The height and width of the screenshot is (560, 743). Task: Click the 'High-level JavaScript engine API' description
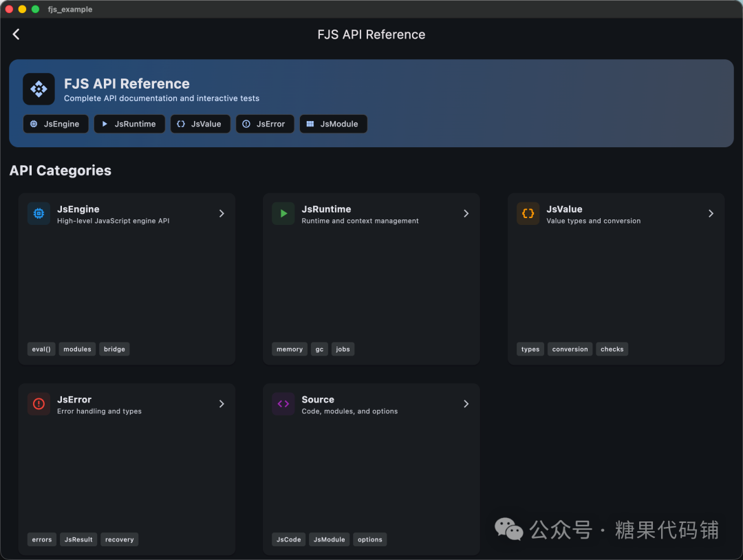coord(114,221)
